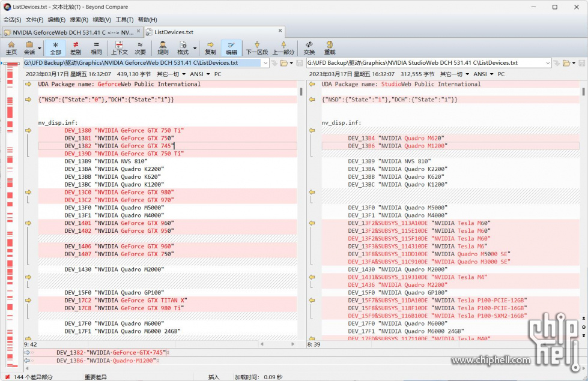
Task: Click the DEV_1382 GeForce GTX 745 line
Action: [167, 146]
